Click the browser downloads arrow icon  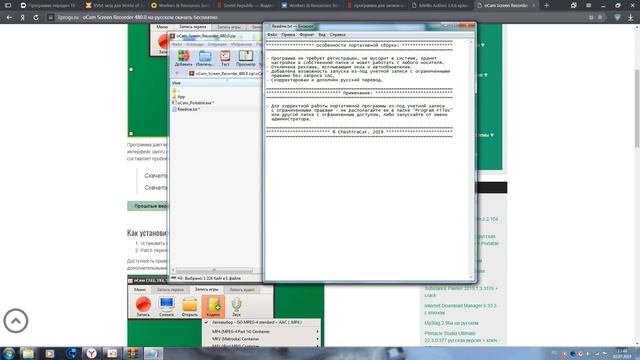click(631, 18)
